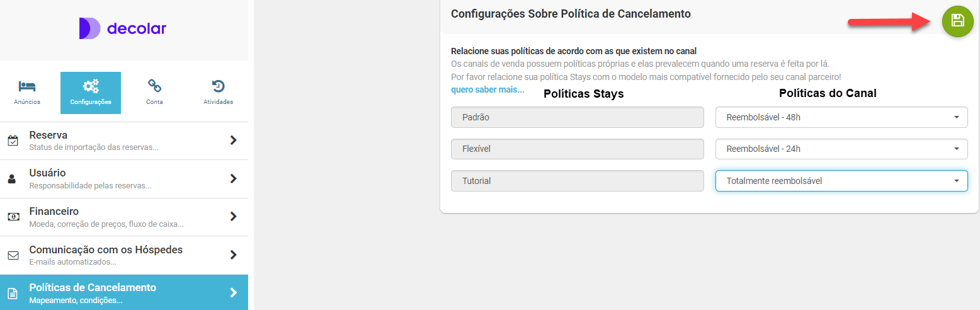Click the 'quero saber mais...' link

tap(487, 90)
